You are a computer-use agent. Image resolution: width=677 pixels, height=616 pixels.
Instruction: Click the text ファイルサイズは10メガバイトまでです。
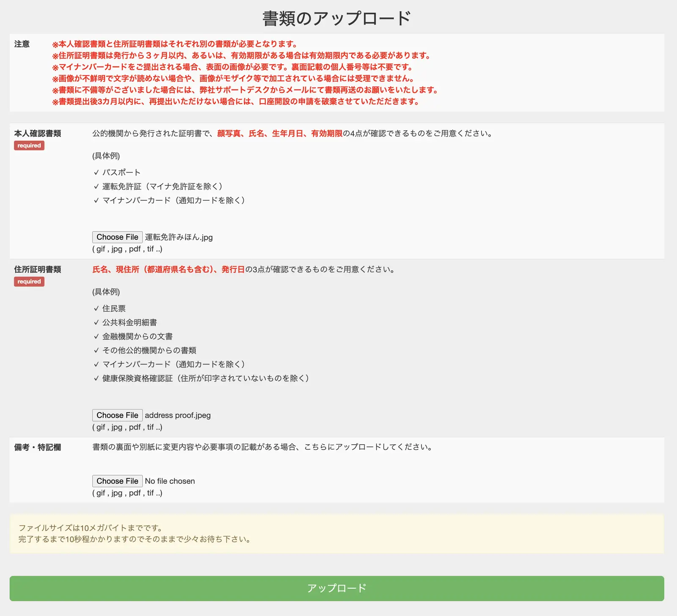(x=91, y=528)
